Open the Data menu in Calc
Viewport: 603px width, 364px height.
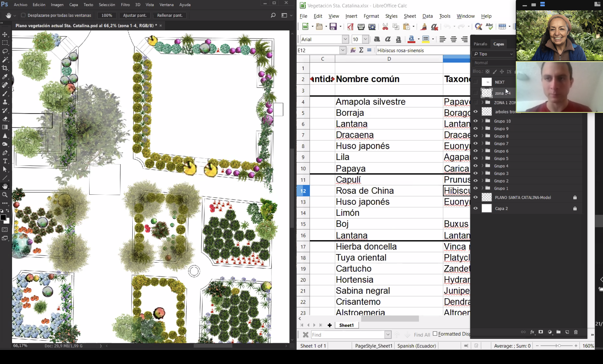tap(427, 16)
